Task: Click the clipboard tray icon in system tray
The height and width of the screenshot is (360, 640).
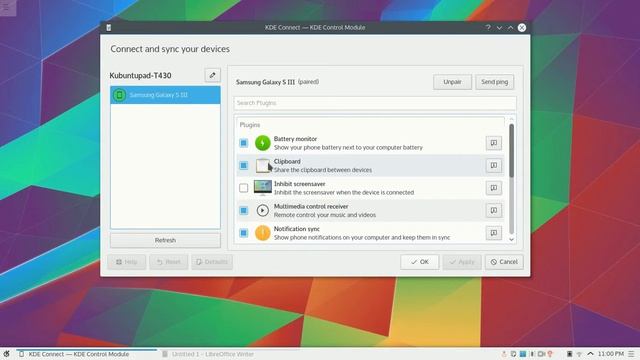Action: tap(513, 354)
